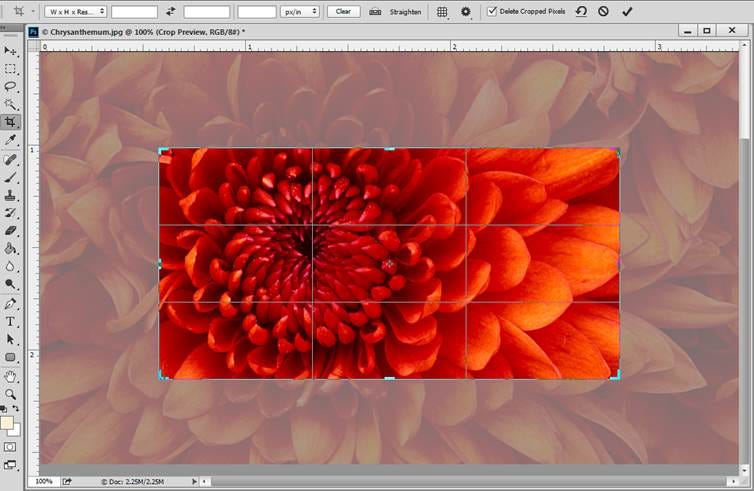Select the Move tool
The width and height of the screenshot is (754, 491).
[10, 50]
